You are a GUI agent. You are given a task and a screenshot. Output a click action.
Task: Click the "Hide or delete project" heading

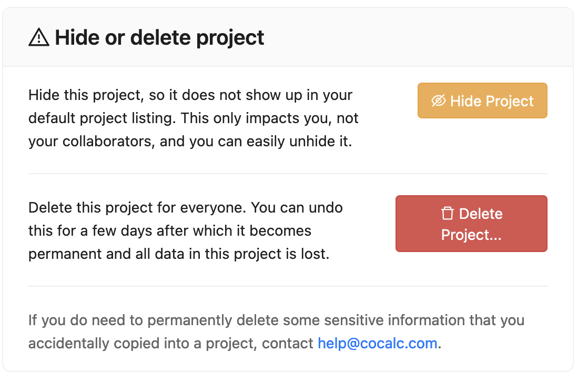point(159,38)
